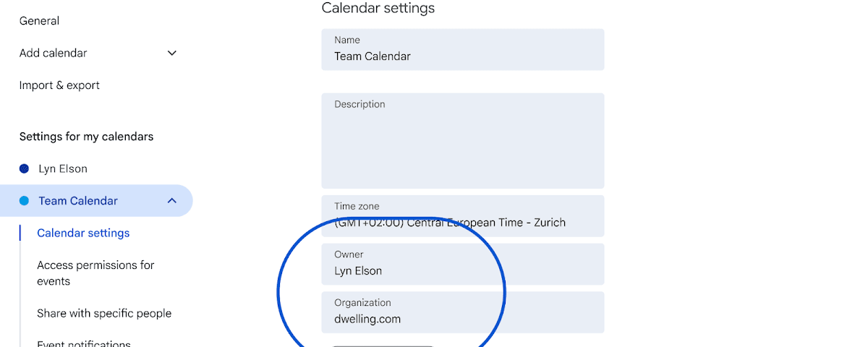Viewport: 868px width, 347px height.
Task: Go to the Calendar settings sub-item
Action: (83, 233)
